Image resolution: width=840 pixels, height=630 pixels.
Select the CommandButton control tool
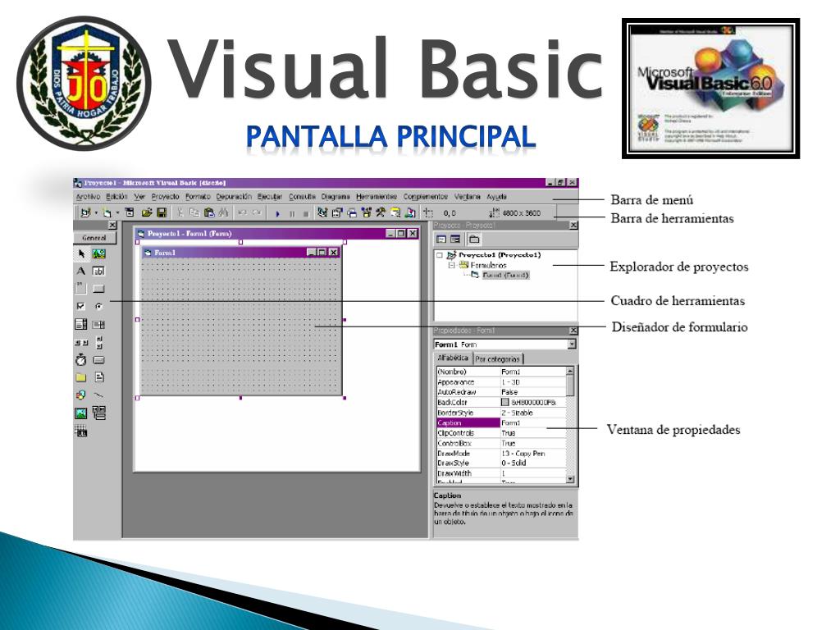(99, 289)
